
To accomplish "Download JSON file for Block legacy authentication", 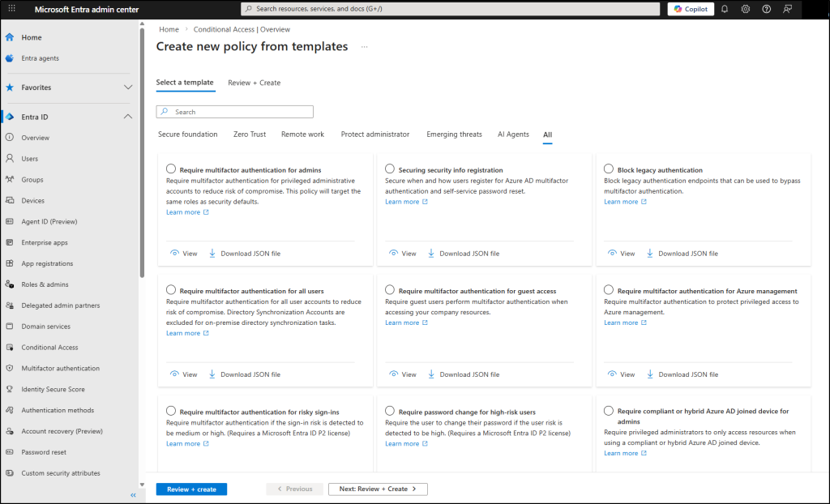I will coord(682,254).
